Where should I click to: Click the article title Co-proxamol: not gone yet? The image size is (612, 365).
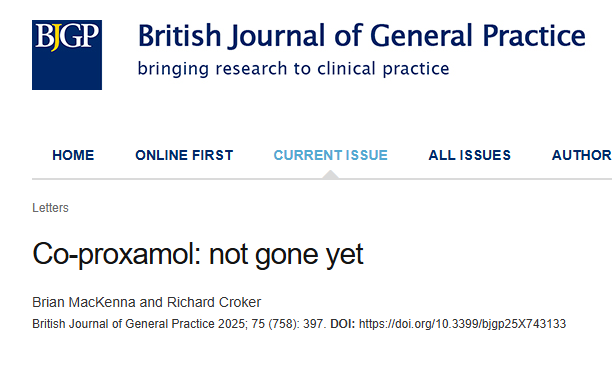[x=198, y=255]
